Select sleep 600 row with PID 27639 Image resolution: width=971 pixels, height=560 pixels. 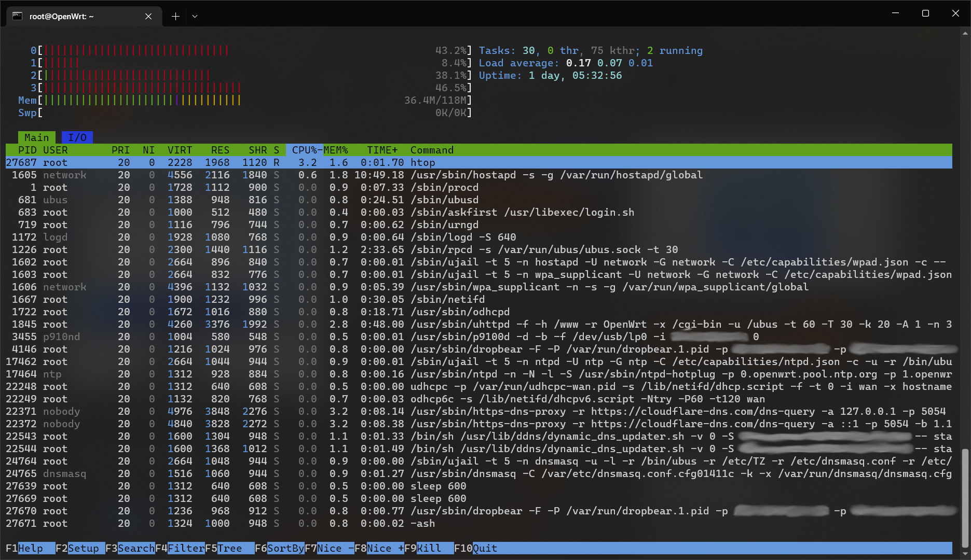coord(478,486)
